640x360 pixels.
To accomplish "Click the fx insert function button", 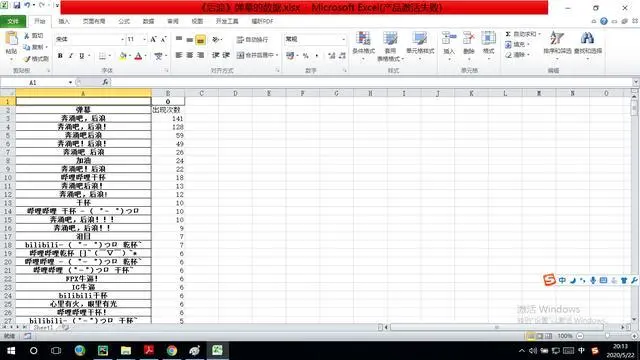I will pos(105,82).
